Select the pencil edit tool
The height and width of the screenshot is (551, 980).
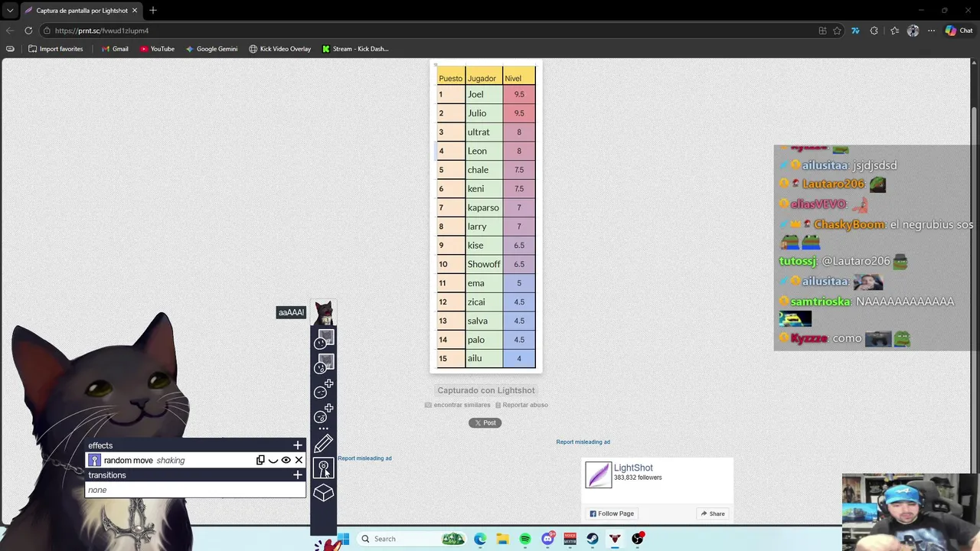point(323,443)
